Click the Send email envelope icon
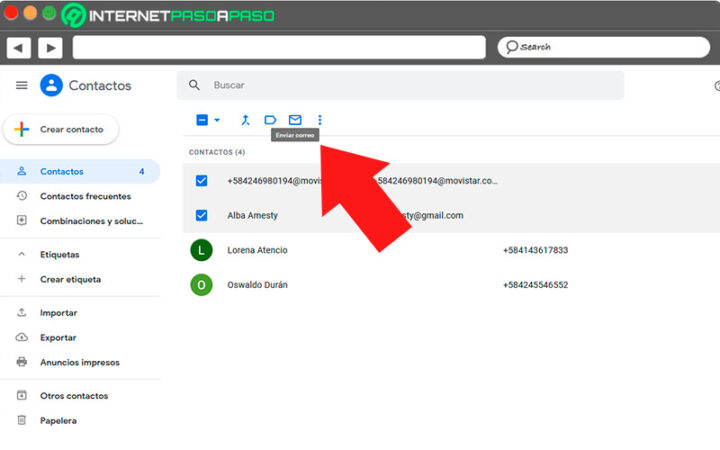 (x=295, y=120)
